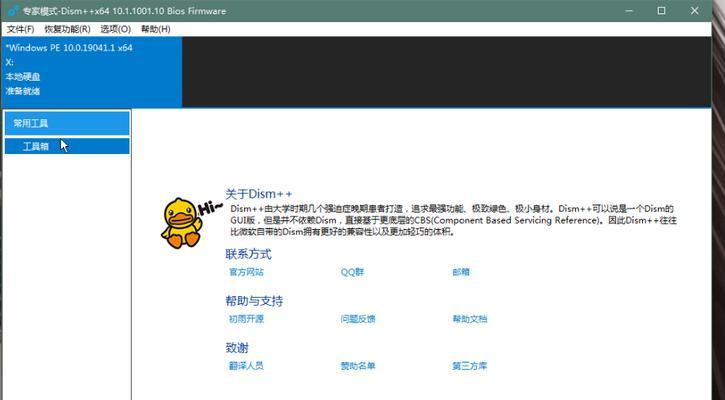Viewport: 725px width, 400px height.
Task: Open the 问题反馈 link
Action: coord(358,319)
